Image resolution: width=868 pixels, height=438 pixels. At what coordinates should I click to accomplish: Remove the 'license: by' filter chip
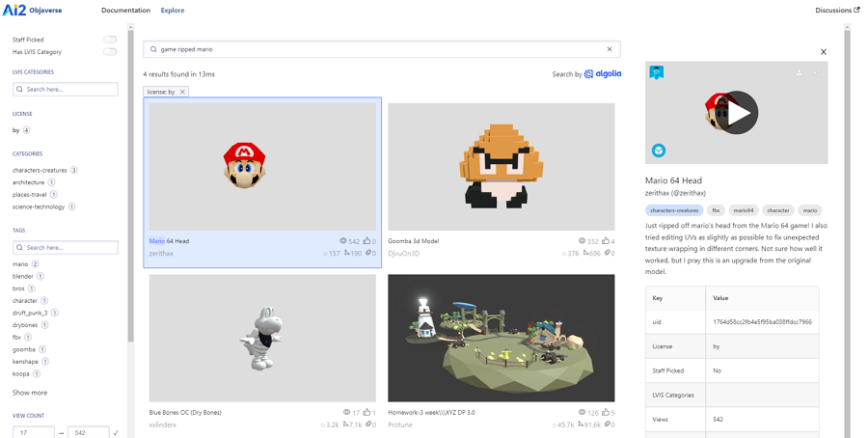182,92
